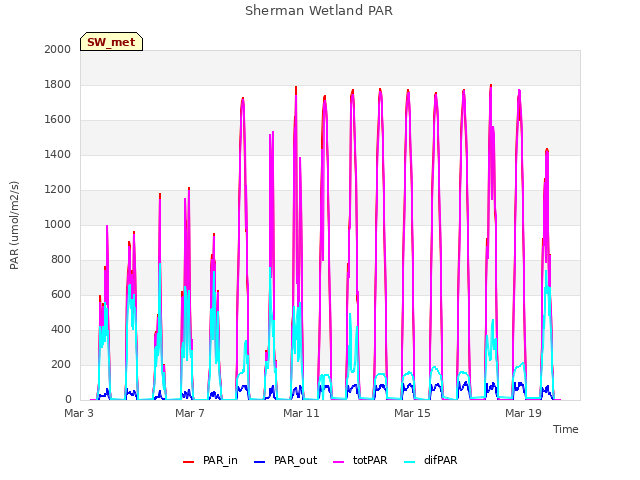The width and height of the screenshot is (640, 480).
Task: Click the Mar 11 x-axis tick label
Action: pos(301,413)
